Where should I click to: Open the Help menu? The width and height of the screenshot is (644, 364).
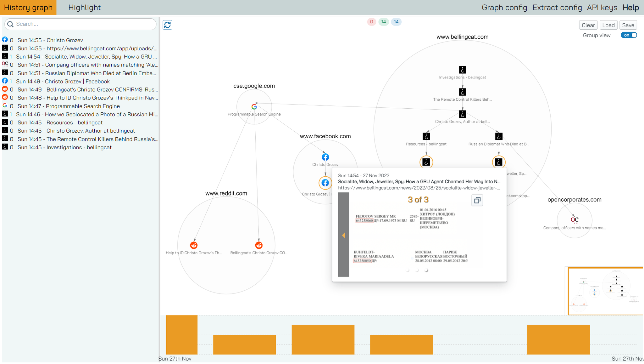[x=631, y=8]
